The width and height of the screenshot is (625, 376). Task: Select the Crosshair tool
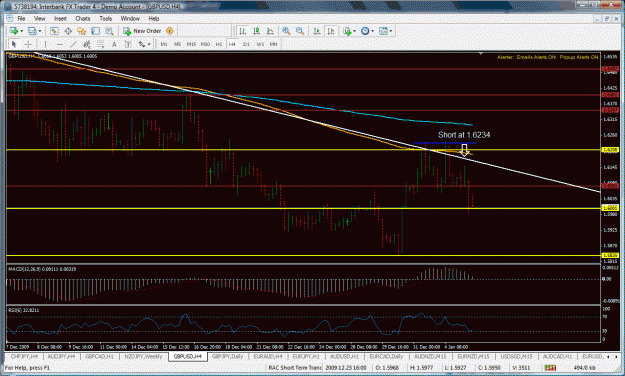pyautogui.click(x=28, y=44)
